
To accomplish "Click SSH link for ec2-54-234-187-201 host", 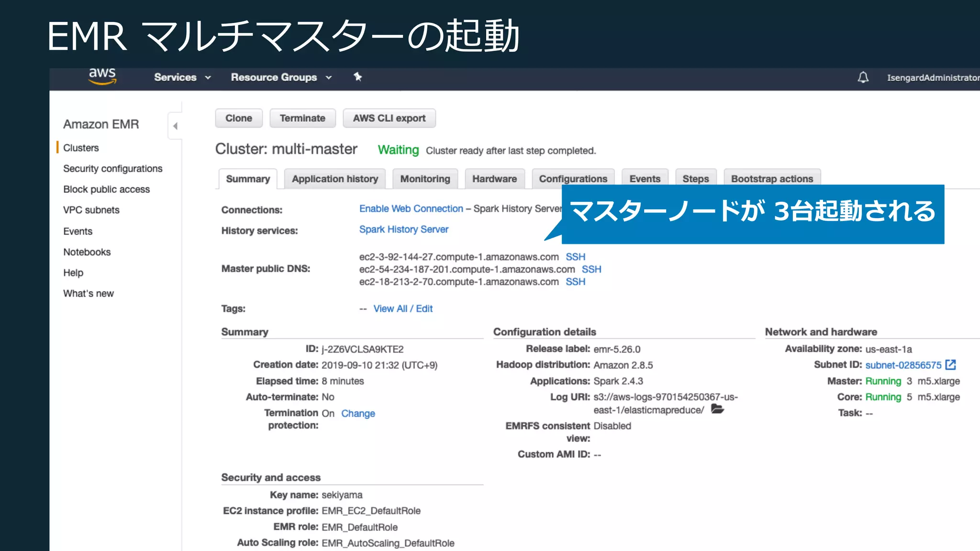I will pyautogui.click(x=591, y=269).
